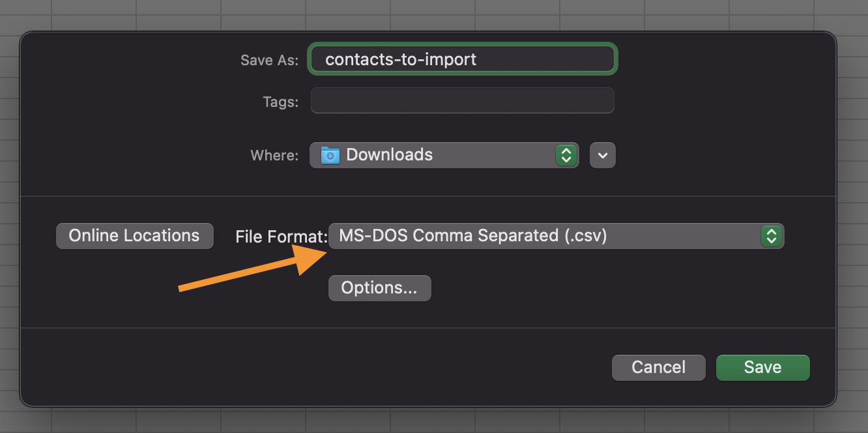868x433 pixels.
Task: Click the Save As filename field
Action: 463,59
